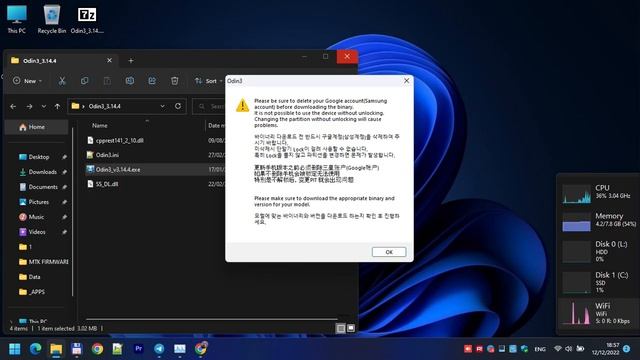The width and height of the screenshot is (640, 360).
Task: Refresh the Odin3_3.14.4 folder view
Action: (x=178, y=106)
